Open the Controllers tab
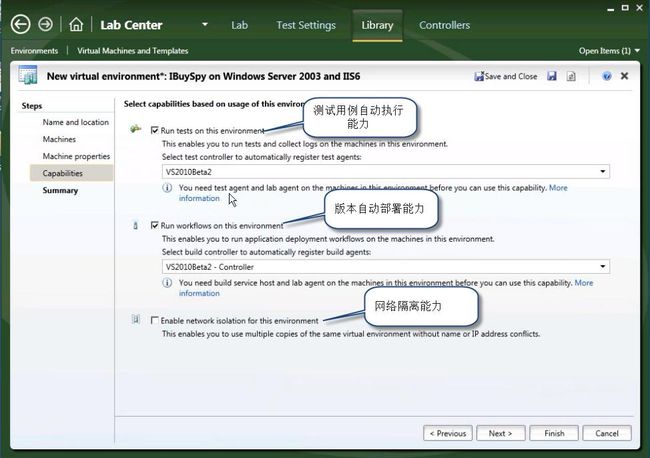 pyautogui.click(x=444, y=25)
